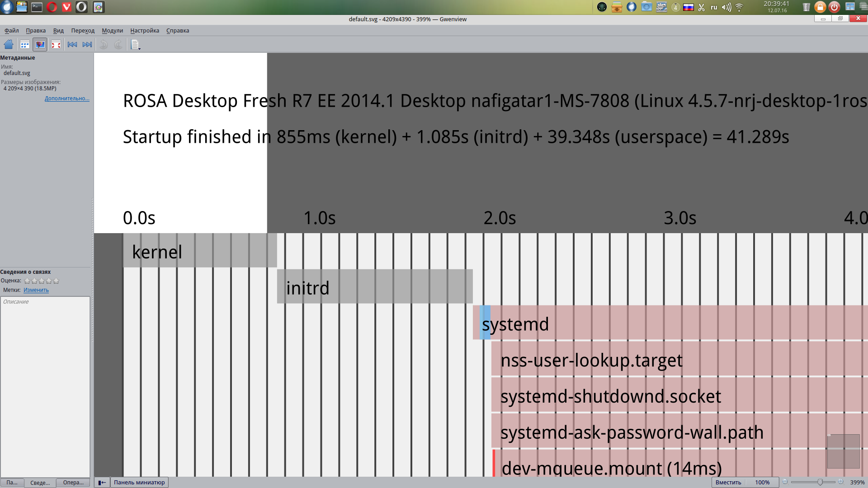Toggle the Панель миниатюр thumbnail bar
This screenshot has height=488, width=868.
click(139, 483)
